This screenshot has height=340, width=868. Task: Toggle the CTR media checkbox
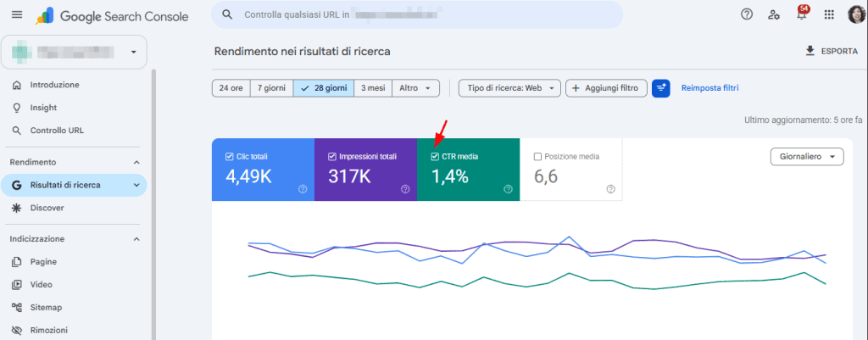[x=435, y=157]
